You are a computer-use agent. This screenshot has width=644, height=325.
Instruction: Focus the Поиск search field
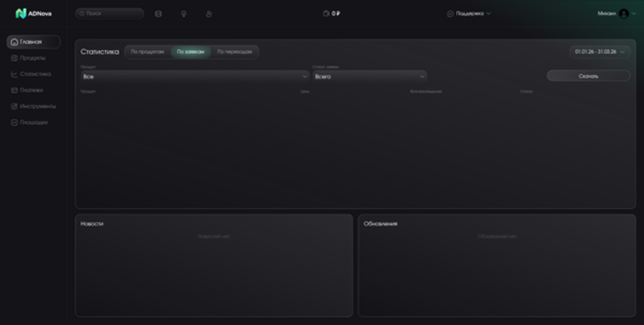[x=109, y=13]
